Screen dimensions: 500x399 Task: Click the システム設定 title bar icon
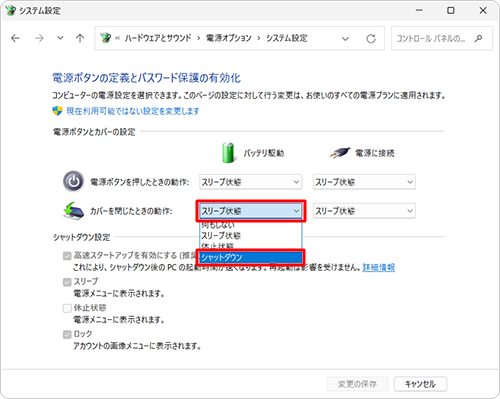click(x=10, y=10)
